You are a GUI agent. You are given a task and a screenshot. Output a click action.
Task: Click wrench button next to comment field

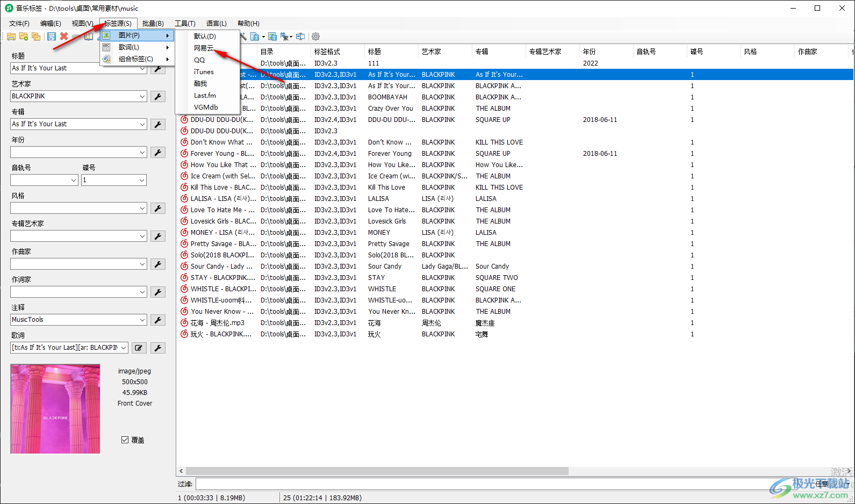[158, 320]
